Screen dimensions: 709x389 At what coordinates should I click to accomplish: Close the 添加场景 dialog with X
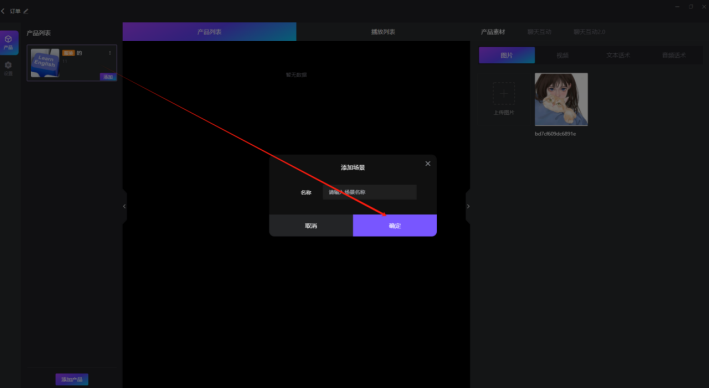(x=428, y=163)
